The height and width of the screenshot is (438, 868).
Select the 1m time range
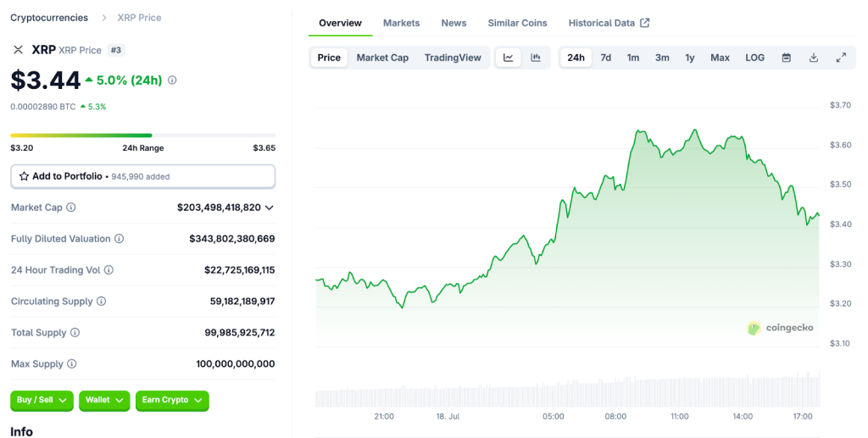[632, 58]
